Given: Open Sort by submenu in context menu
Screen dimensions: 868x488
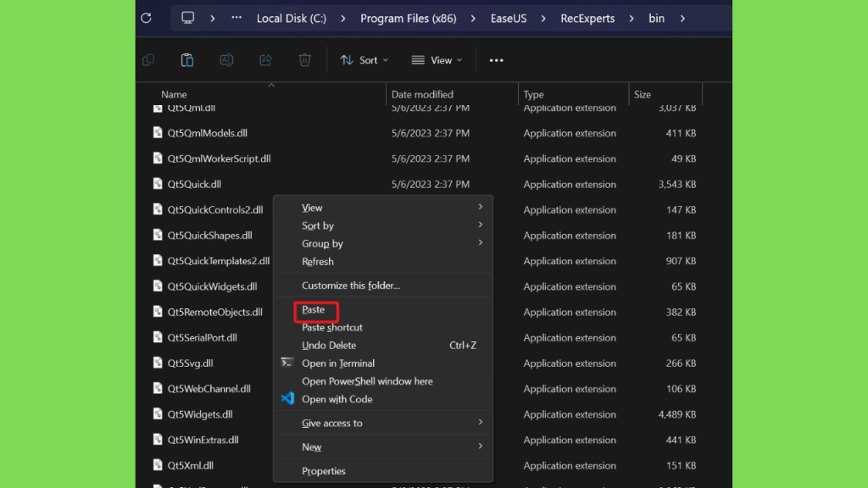Looking at the screenshot, I should (383, 225).
